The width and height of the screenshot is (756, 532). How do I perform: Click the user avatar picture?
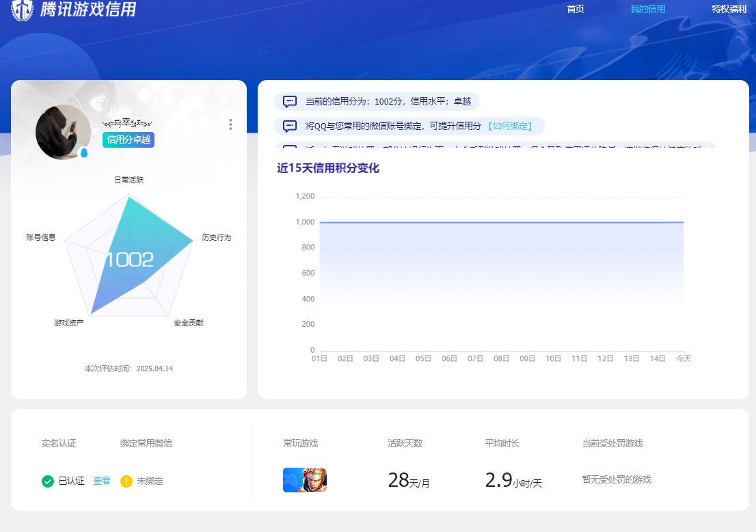click(63, 132)
